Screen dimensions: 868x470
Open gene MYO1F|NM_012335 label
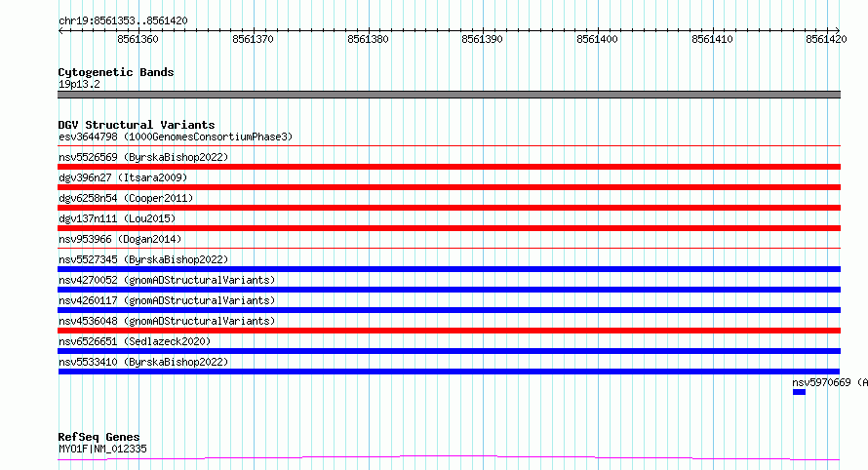coord(102,449)
